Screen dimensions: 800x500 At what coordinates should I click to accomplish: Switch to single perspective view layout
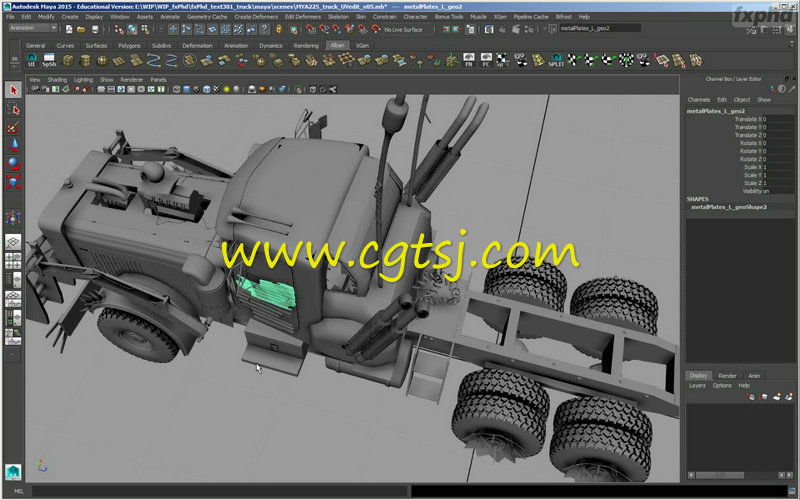pos(13,242)
